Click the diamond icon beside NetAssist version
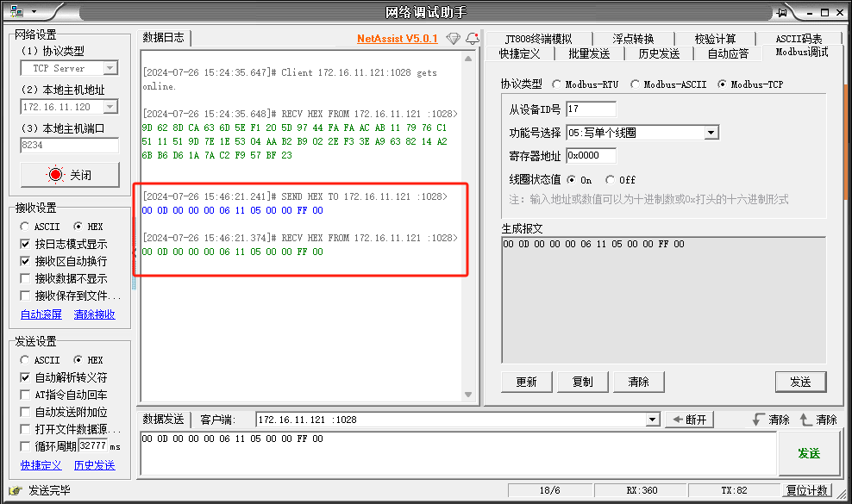This screenshot has height=504, width=852. click(454, 39)
